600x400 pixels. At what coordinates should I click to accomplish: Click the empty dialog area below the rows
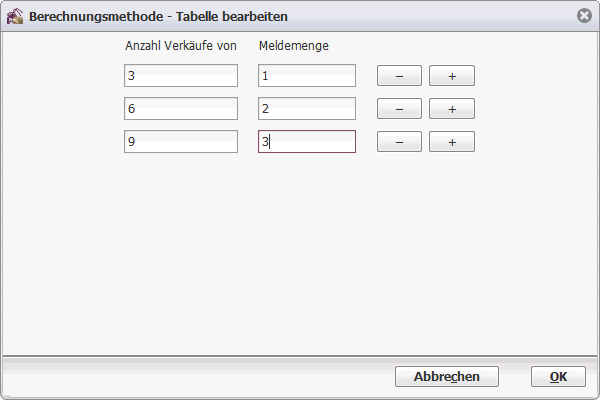pos(300,253)
